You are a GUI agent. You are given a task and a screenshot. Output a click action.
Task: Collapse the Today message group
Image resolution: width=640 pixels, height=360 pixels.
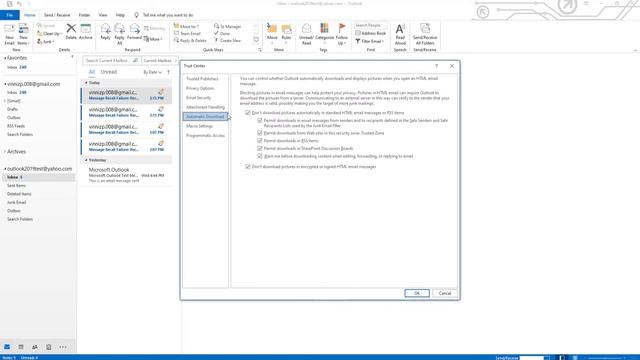pos(86,83)
